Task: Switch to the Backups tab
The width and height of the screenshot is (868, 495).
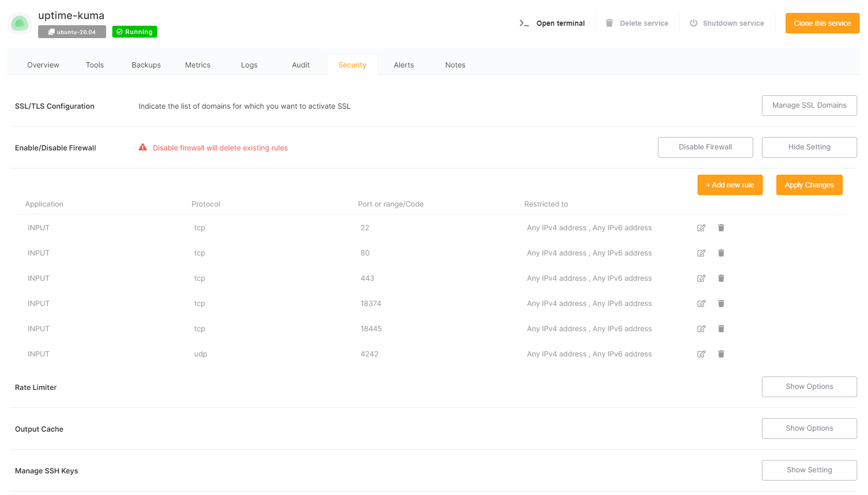Action: tap(146, 65)
